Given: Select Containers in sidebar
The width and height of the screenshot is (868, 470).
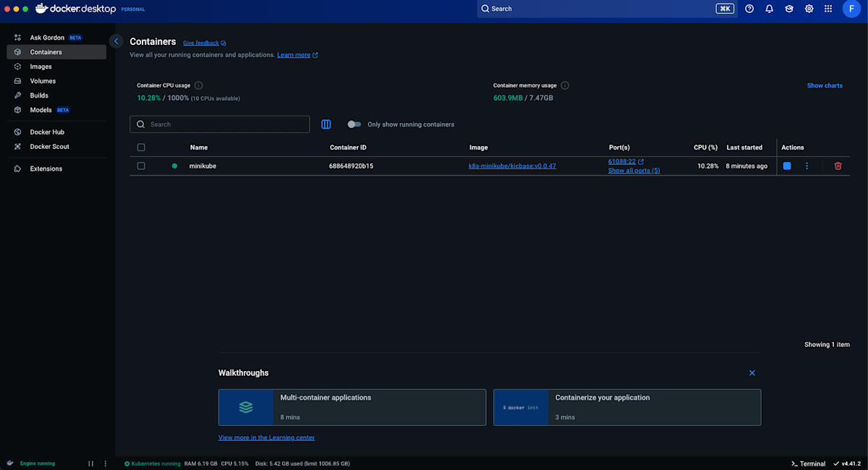Looking at the screenshot, I should tap(56, 52).
